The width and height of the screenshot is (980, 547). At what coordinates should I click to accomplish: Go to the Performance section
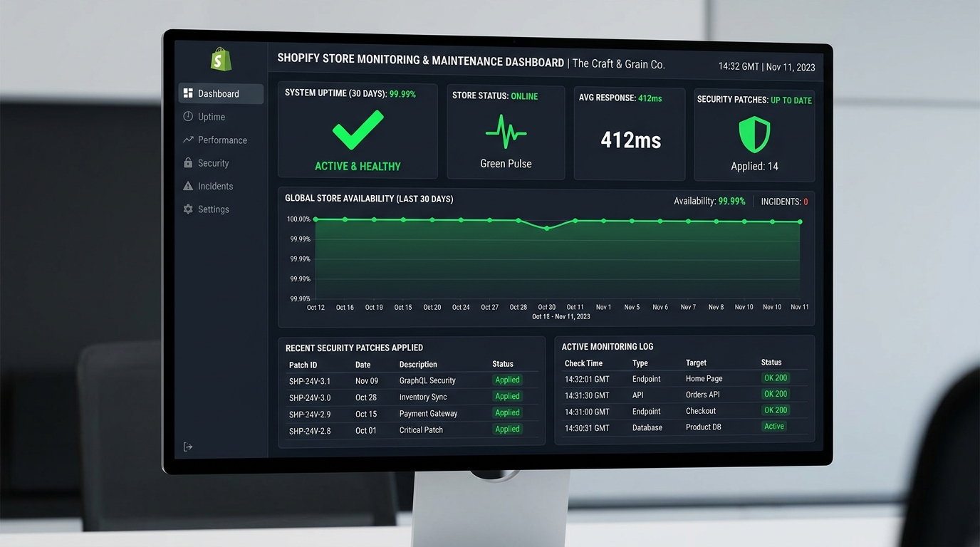tap(221, 140)
